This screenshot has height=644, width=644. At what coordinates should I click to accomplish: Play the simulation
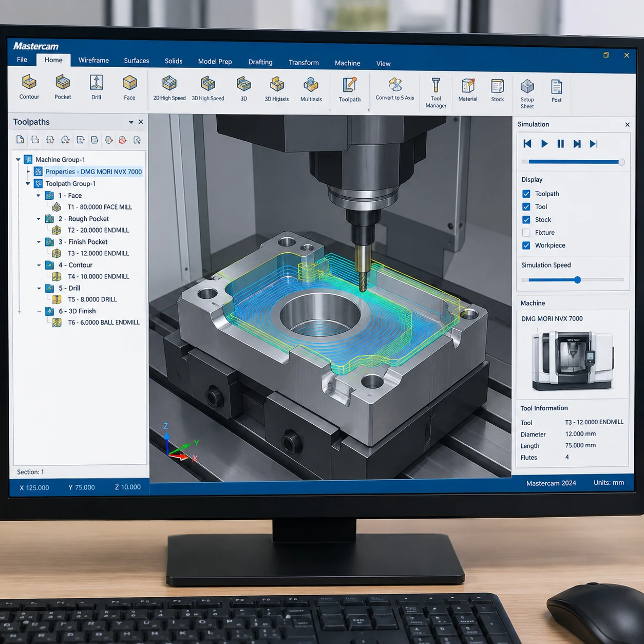pos(544,144)
